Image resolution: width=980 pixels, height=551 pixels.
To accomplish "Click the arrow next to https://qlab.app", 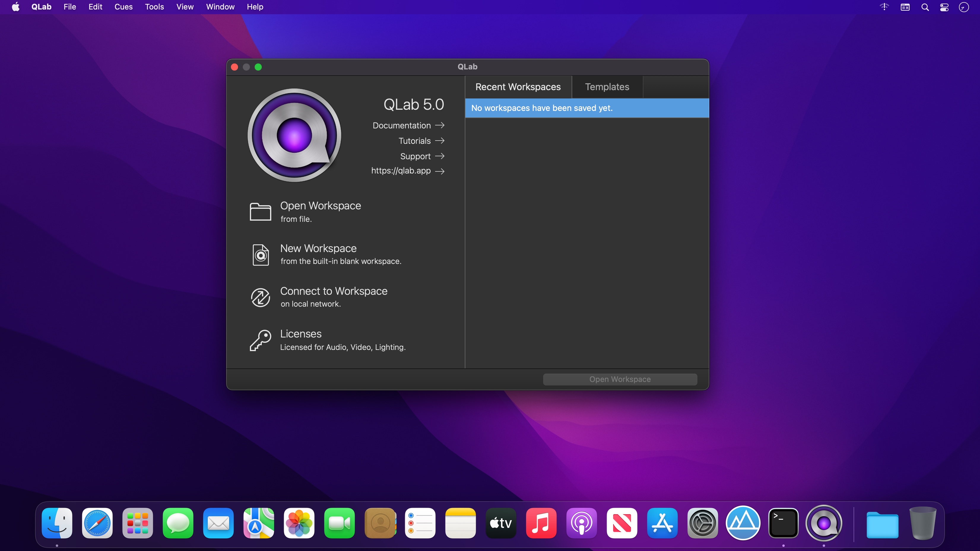I will [x=440, y=171].
